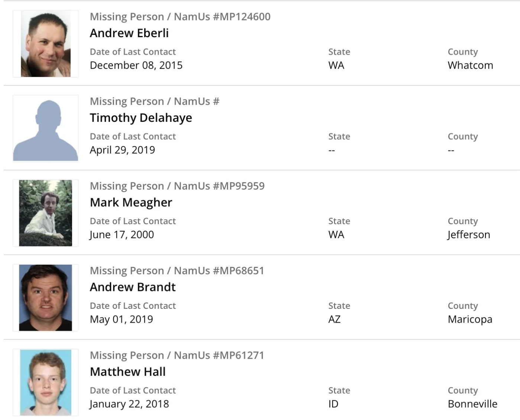
Task: Click the placeholder silhouette for Timothy Delahaye
Action: (x=46, y=129)
